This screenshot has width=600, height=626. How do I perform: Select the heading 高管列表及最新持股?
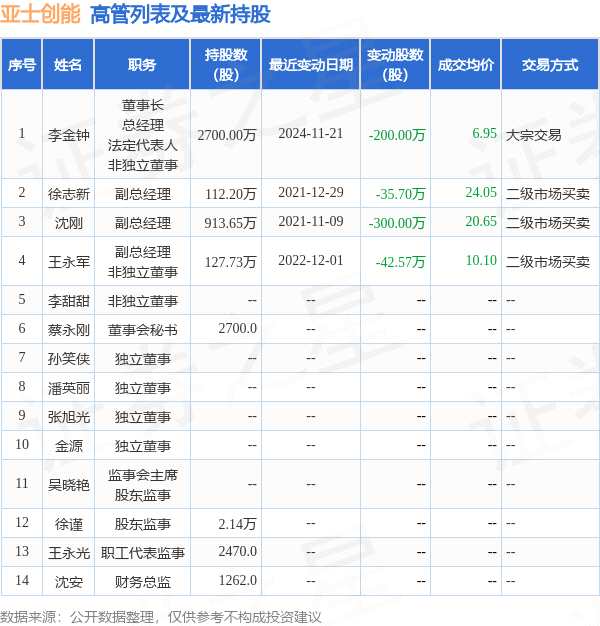(180, 14)
